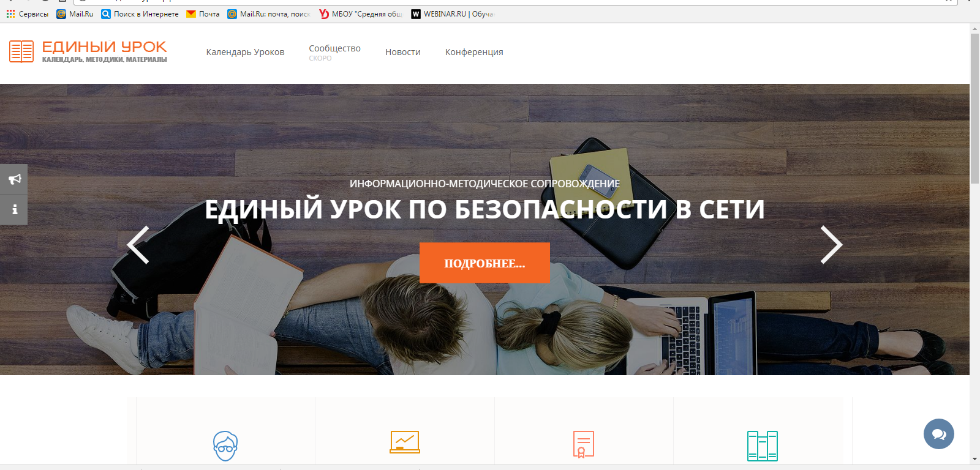Advance slider with right arrow
Image resolution: width=980 pixels, height=470 pixels.
pos(831,245)
